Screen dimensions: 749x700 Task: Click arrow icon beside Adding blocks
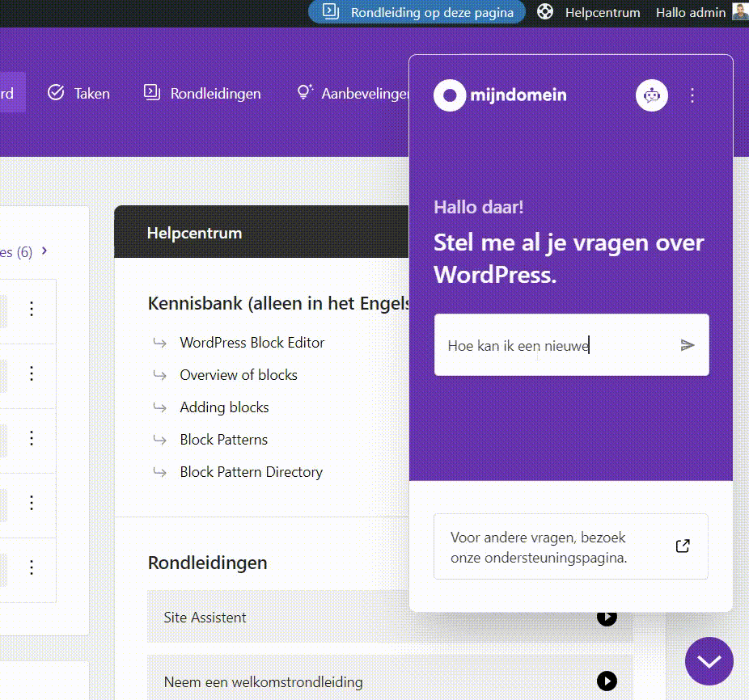coord(159,407)
